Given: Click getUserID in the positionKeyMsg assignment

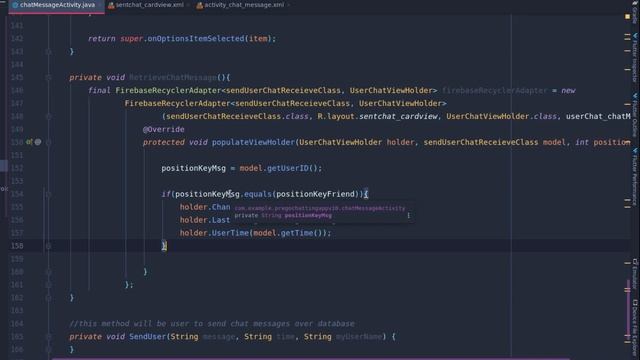Looking at the screenshot, I should pyautogui.click(x=288, y=168).
